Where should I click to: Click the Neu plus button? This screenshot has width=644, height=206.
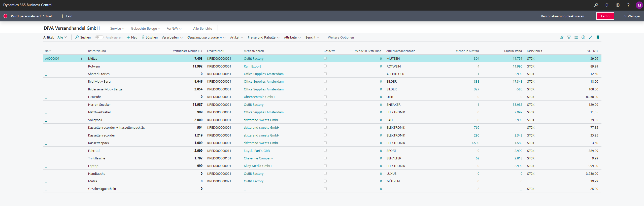132,37
